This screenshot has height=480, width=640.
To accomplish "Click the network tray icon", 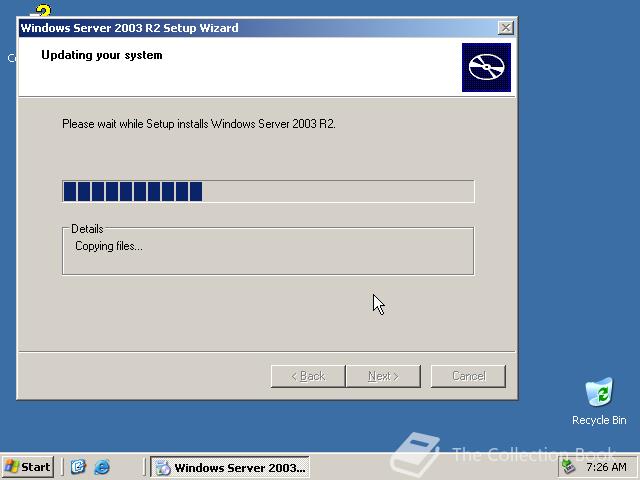I will (x=568, y=467).
